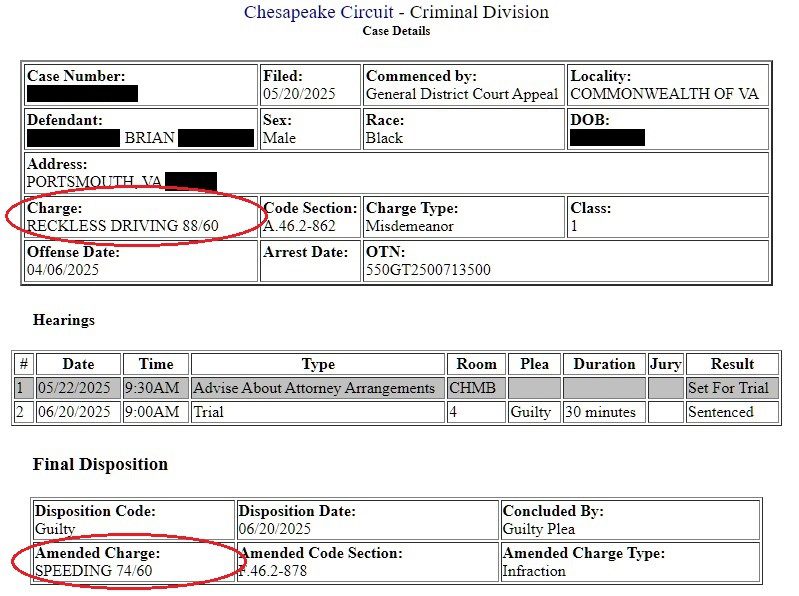The width and height of the screenshot is (799, 596).
Task: Click the Result column header
Action: (x=732, y=364)
